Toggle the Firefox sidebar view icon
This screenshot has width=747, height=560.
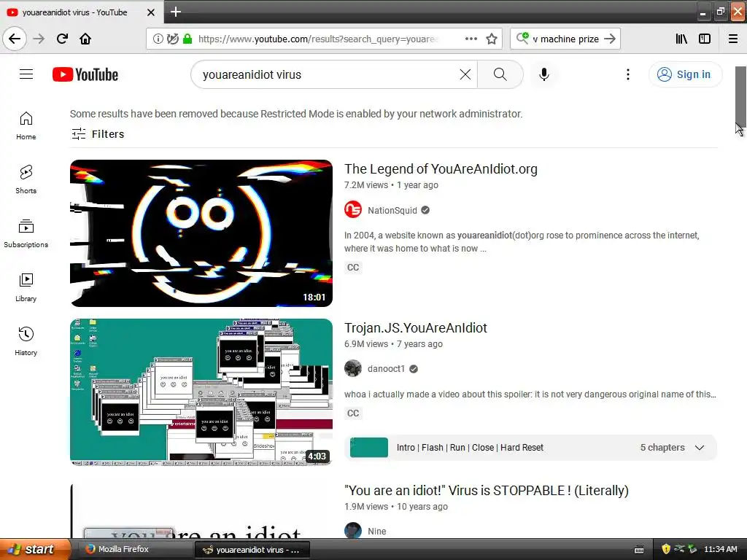pyautogui.click(x=705, y=39)
